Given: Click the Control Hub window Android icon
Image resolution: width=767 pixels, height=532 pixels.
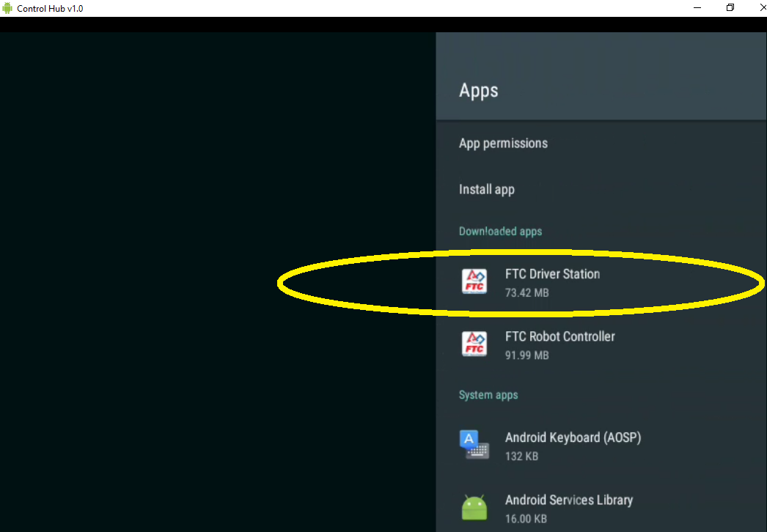Looking at the screenshot, I should click(x=7, y=8).
